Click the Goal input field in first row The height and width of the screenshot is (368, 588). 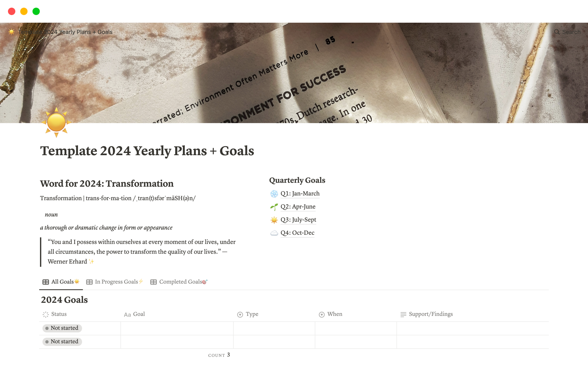point(176,328)
